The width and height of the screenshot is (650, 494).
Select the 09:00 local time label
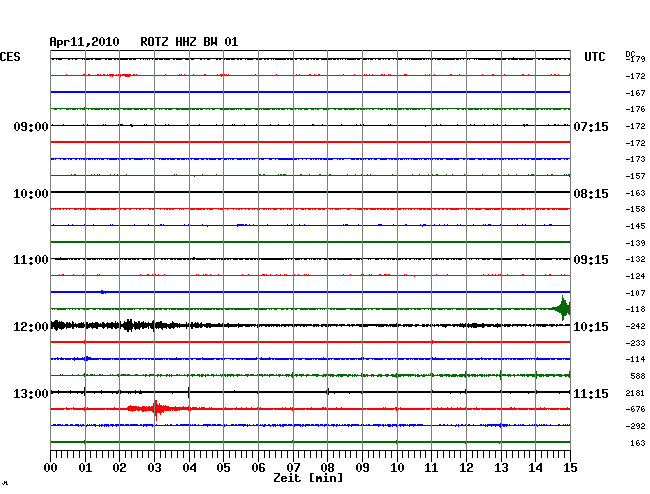point(31,126)
